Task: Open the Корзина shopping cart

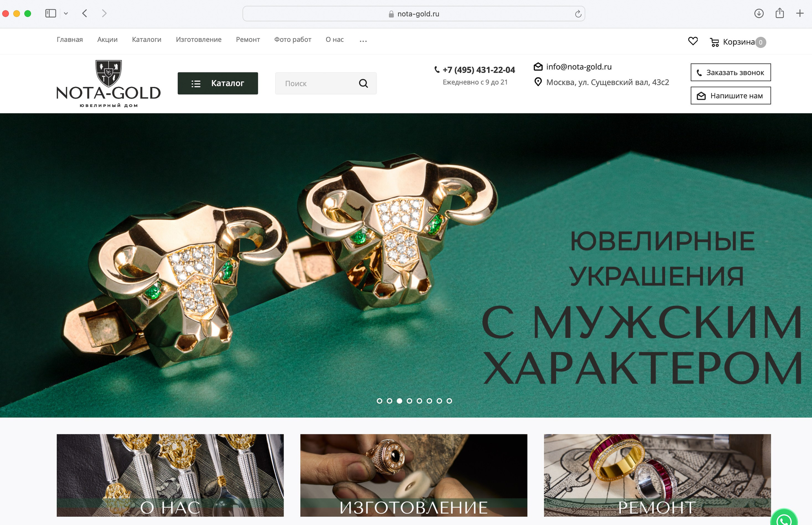Action: click(738, 42)
